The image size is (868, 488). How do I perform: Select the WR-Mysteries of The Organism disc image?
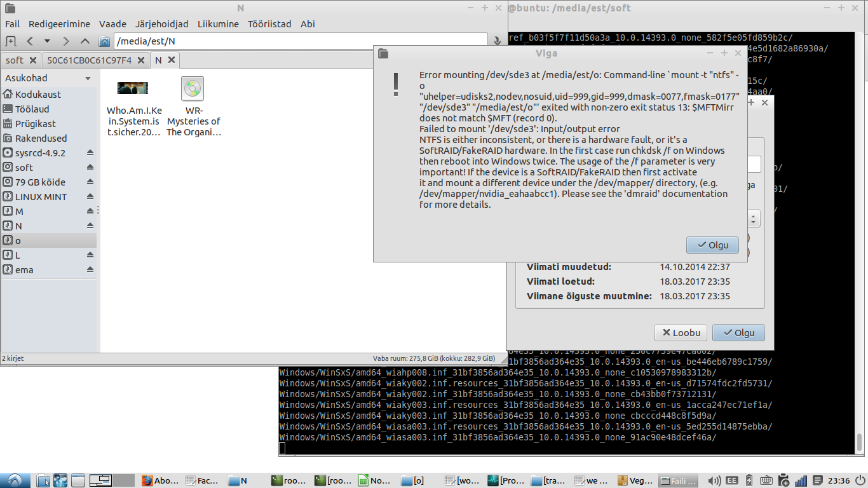click(193, 88)
